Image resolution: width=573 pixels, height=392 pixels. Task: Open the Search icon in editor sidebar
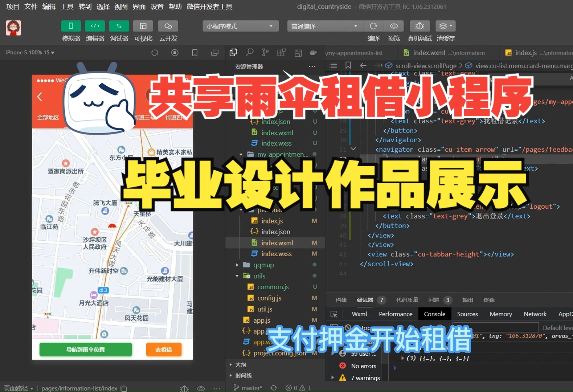[x=250, y=53]
